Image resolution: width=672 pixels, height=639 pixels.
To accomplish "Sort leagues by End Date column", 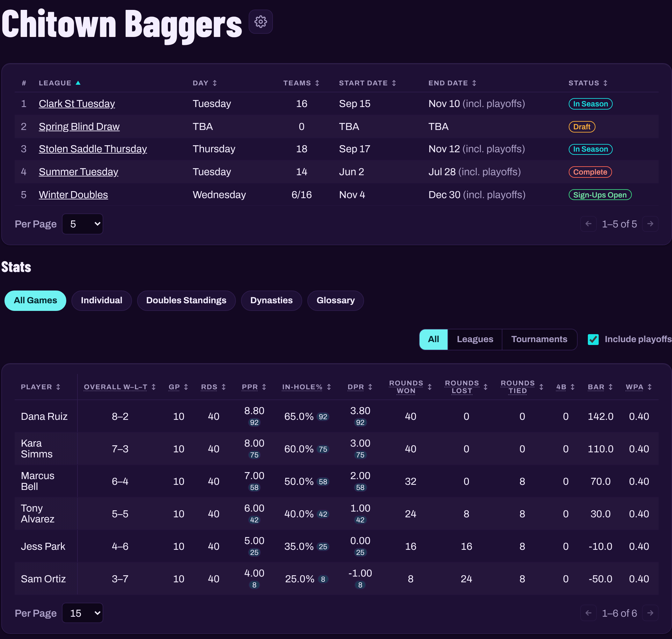I will coord(452,83).
